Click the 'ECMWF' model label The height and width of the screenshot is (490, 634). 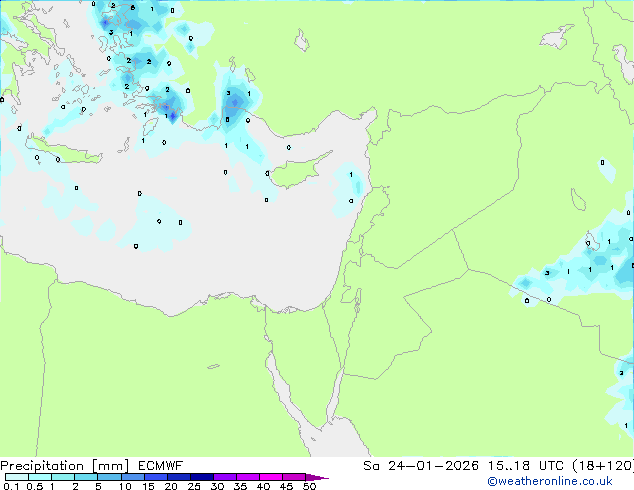click(x=161, y=466)
